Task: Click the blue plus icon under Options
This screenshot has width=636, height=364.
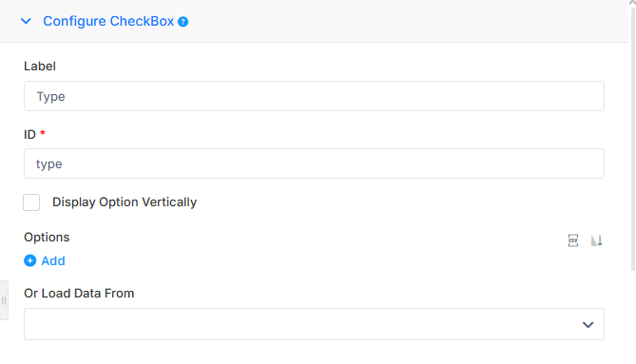Action: [x=30, y=260]
